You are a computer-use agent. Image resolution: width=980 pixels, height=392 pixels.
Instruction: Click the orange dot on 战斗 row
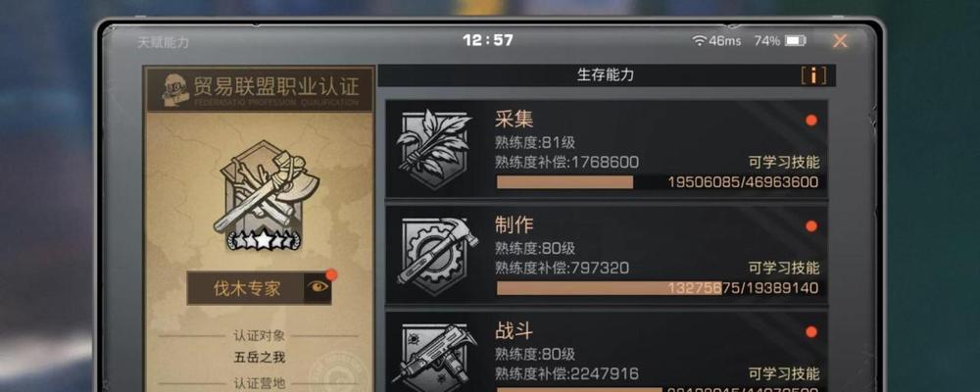(x=811, y=332)
